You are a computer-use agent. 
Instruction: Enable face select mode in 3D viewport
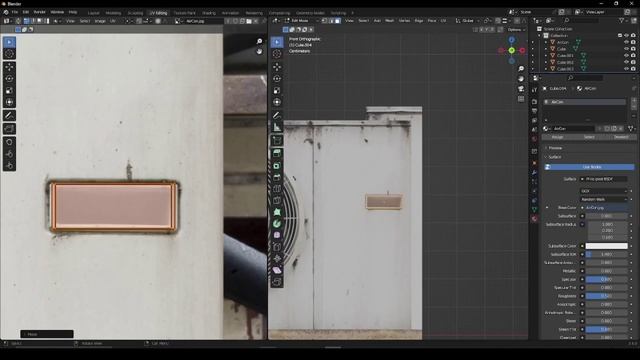point(338,20)
